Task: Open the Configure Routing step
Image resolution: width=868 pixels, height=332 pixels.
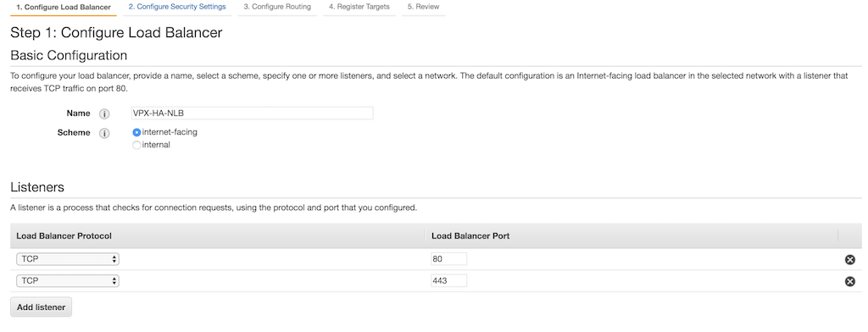Action: pos(277,7)
